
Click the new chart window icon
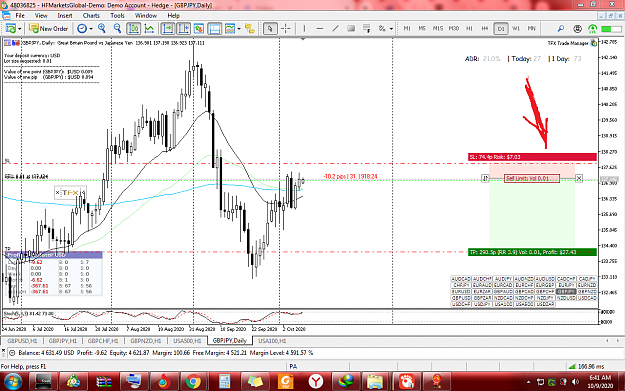pyautogui.click(x=11, y=29)
